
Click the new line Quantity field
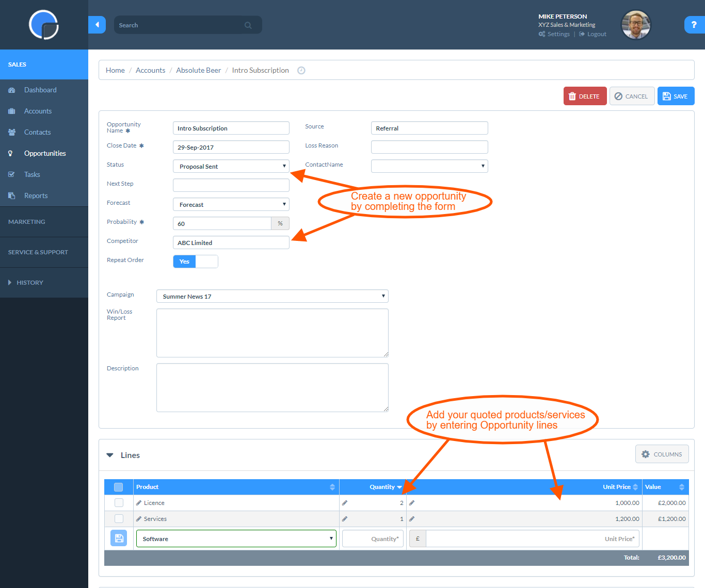coord(373,538)
